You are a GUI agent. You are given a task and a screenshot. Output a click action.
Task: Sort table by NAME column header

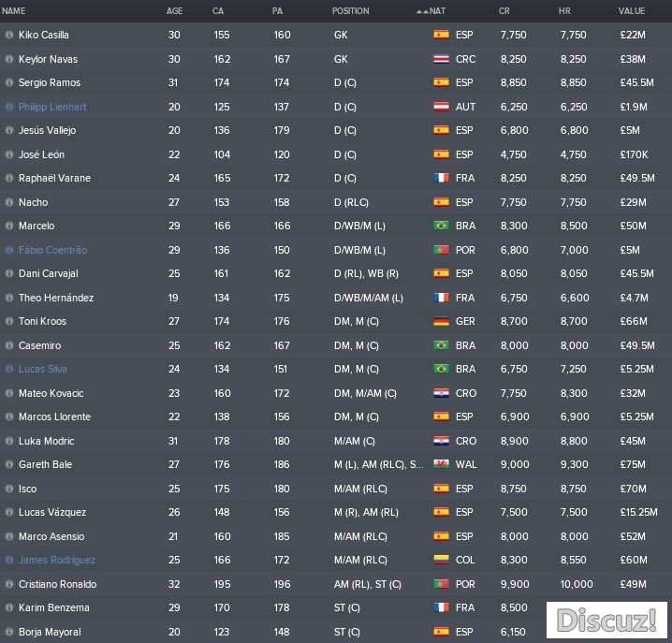[14, 11]
